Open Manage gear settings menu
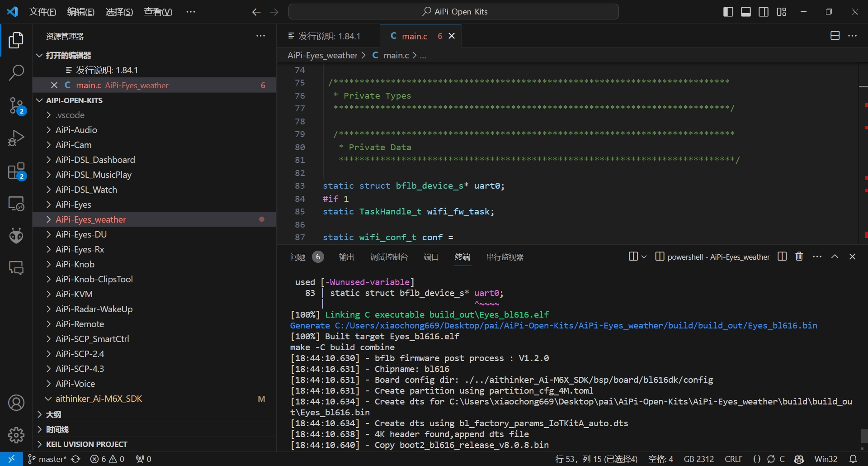868x466 pixels. point(16,435)
